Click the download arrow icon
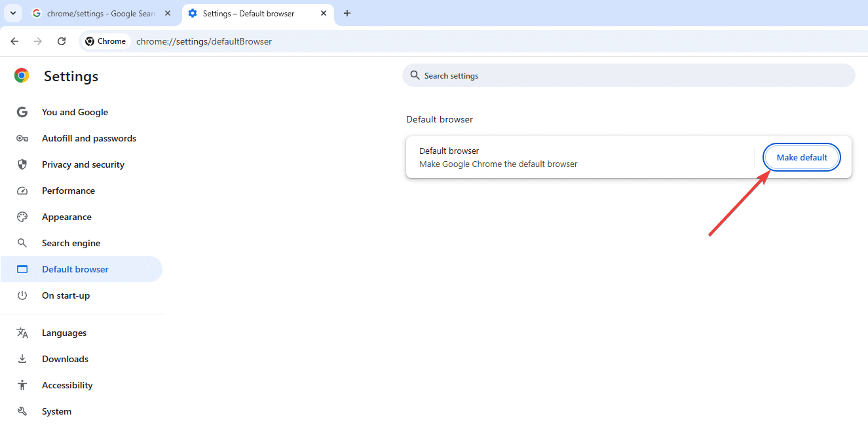Screen dimensions: 868x427 (x=22, y=359)
